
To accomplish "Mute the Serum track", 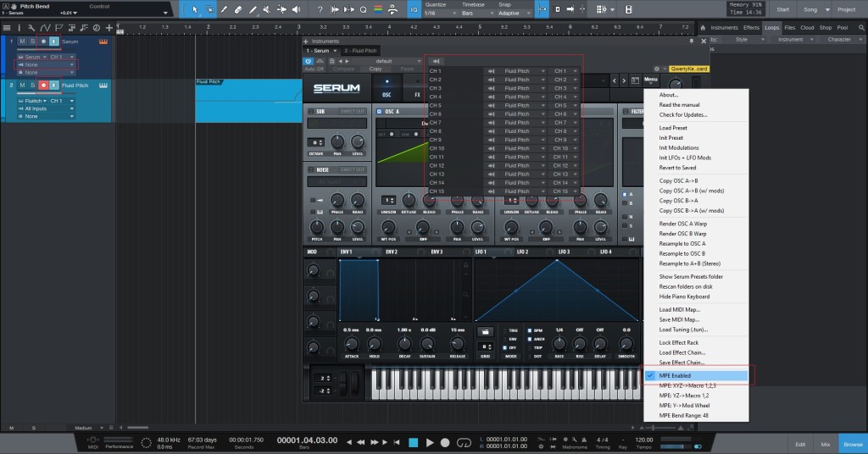I will (x=22, y=42).
